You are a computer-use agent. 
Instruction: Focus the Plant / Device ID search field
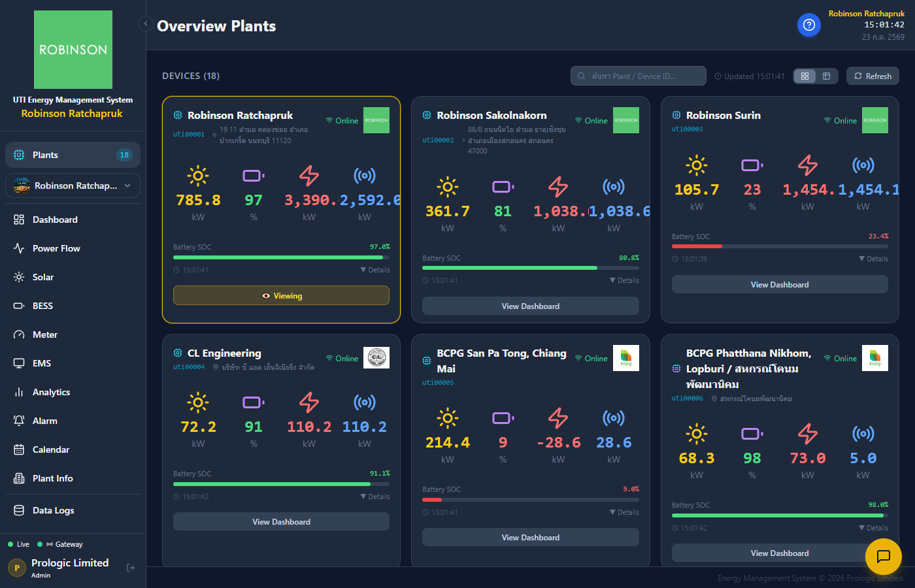point(639,76)
